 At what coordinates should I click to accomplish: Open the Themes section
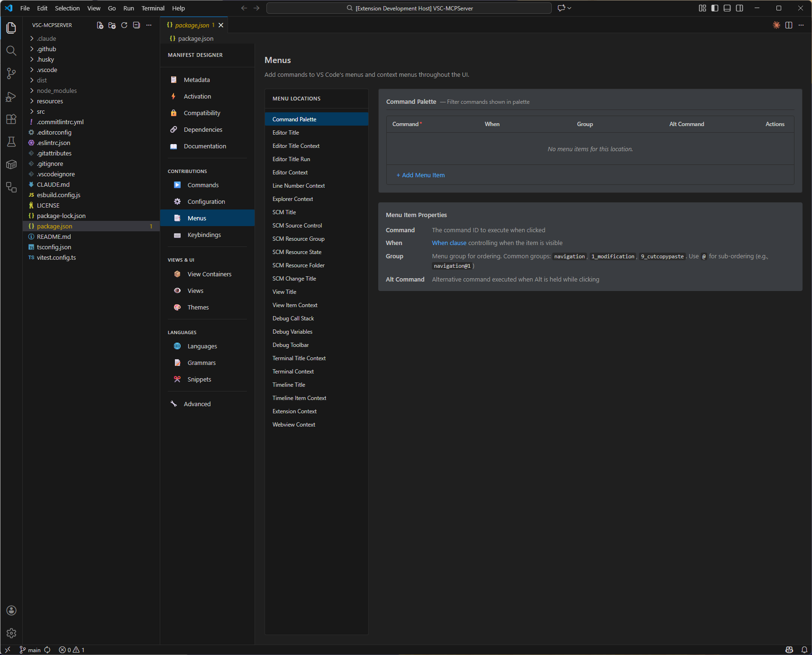coord(207,307)
